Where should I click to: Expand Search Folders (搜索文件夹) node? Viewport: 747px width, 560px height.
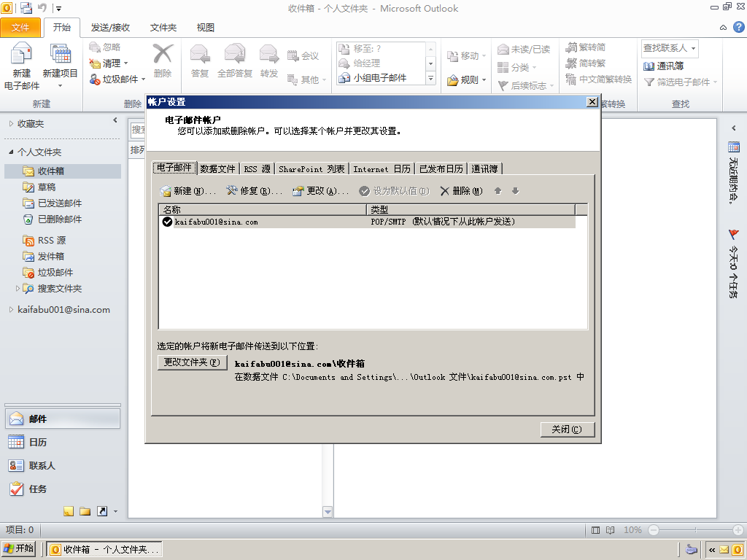[18, 289]
